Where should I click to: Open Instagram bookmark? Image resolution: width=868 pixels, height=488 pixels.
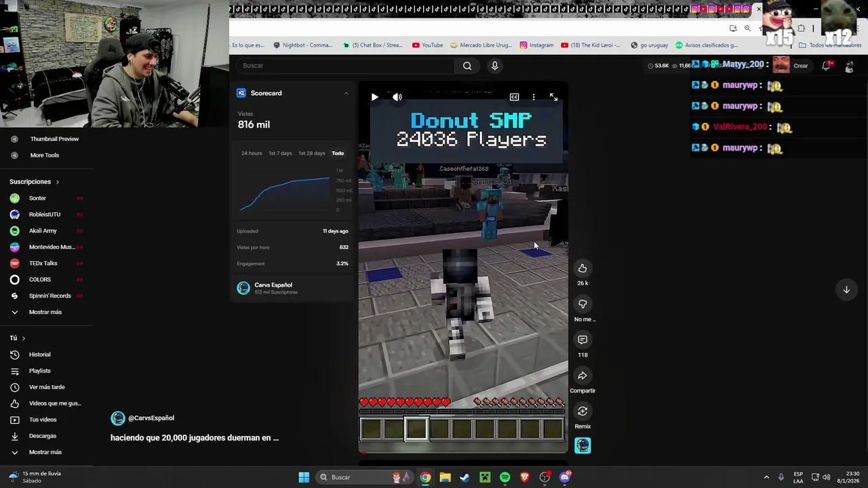pos(536,45)
